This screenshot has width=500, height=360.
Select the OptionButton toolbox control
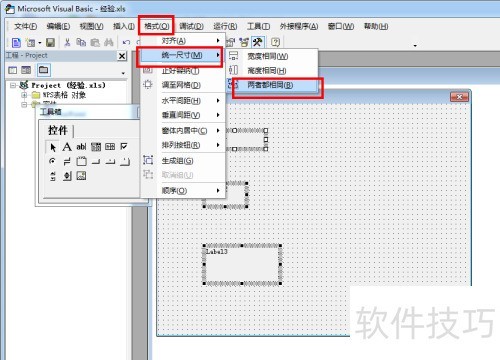[x=52, y=161]
